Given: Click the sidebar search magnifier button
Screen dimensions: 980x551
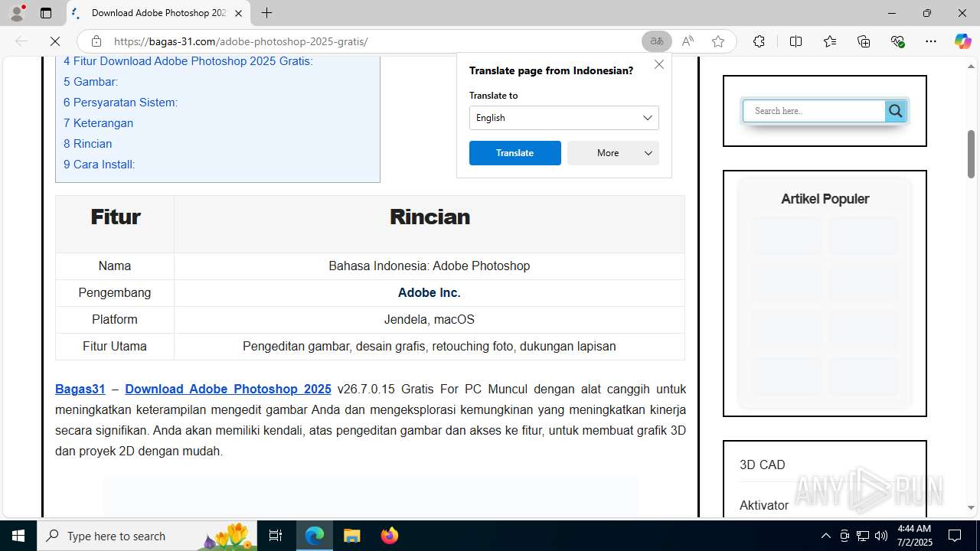Looking at the screenshot, I should [896, 111].
